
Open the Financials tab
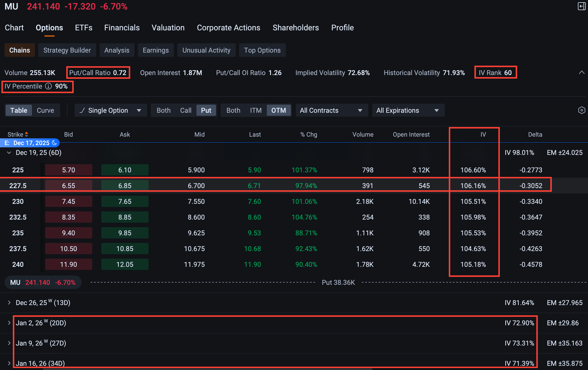(x=122, y=28)
